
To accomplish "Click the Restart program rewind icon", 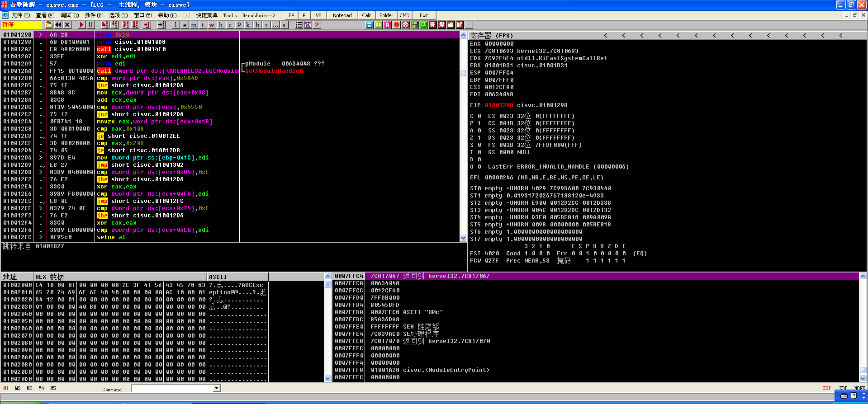I will (58, 25).
